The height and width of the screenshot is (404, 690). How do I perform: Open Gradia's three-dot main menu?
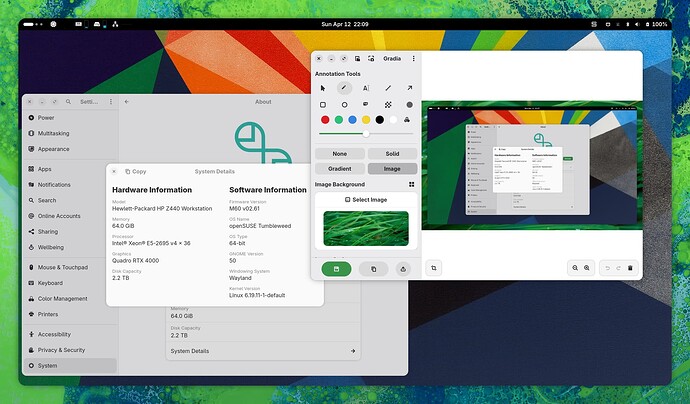[413, 59]
